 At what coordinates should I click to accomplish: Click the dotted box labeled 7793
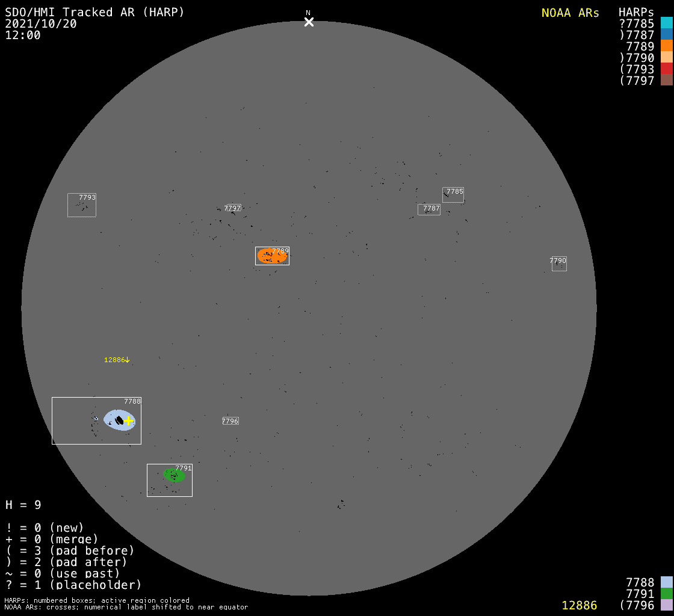(x=82, y=206)
